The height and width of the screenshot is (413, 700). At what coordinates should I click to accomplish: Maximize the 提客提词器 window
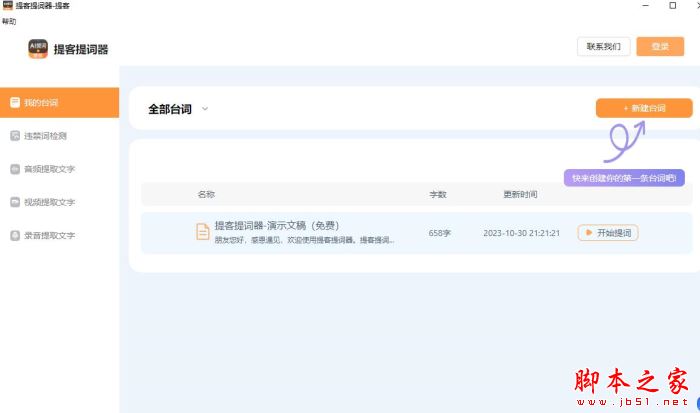[672, 5]
